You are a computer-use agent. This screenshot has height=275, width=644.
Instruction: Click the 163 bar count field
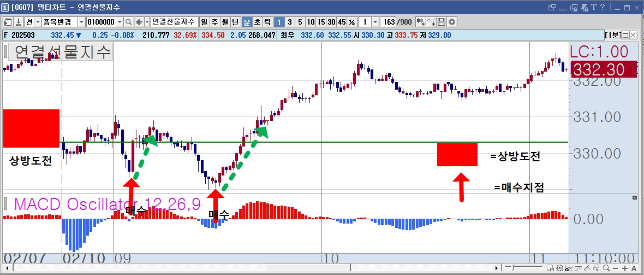click(x=388, y=22)
